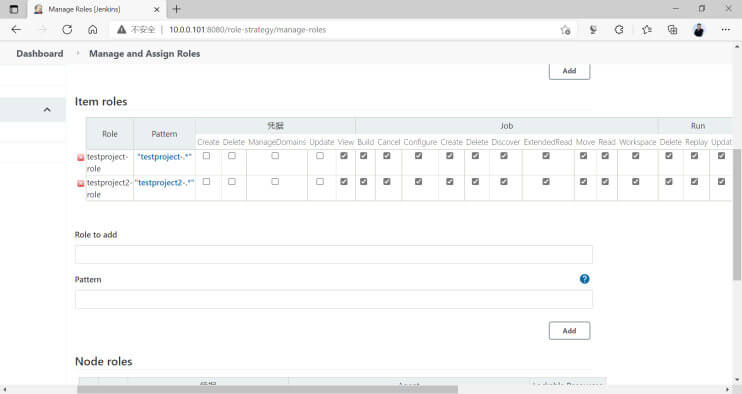The height and width of the screenshot is (394, 742).
Task: Expand the breadcrumb arrow after Dashboard
Action: coord(78,53)
